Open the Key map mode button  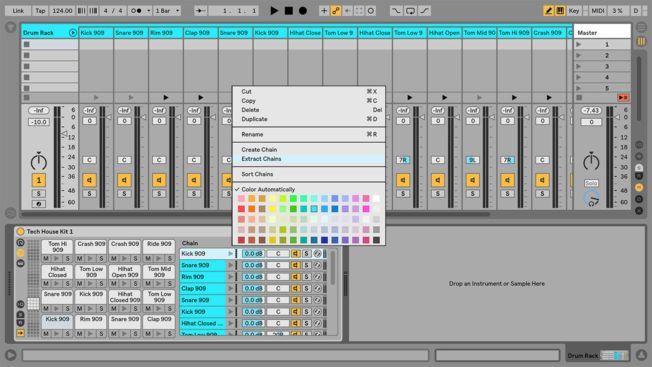tap(574, 10)
